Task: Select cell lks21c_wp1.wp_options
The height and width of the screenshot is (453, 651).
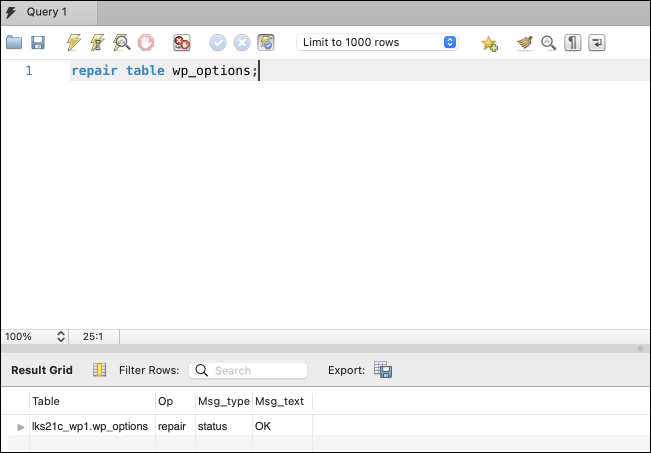Action: pos(92,426)
